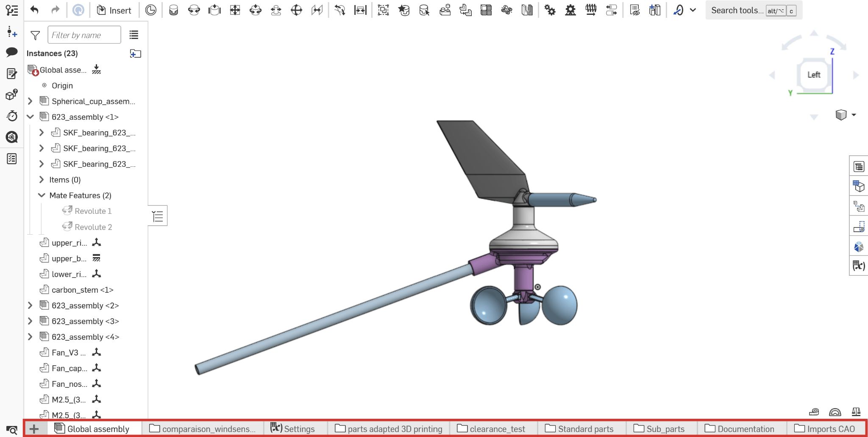Collapse the Mate Features (2) group
The width and height of the screenshot is (868, 437).
coord(42,196)
